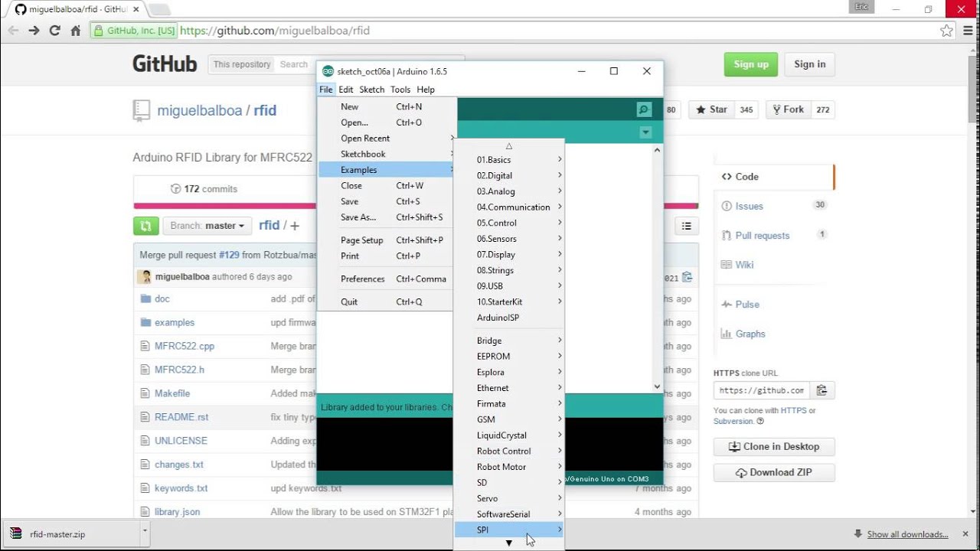
Task: Click the GitHub logo
Action: tap(165, 64)
